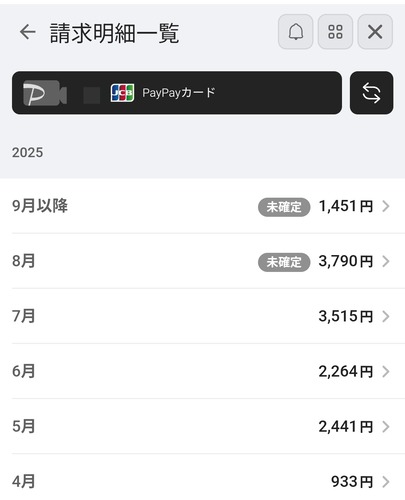Open notifications bell icon
This screenshot has width=405, height=500.
coord(295,32)
